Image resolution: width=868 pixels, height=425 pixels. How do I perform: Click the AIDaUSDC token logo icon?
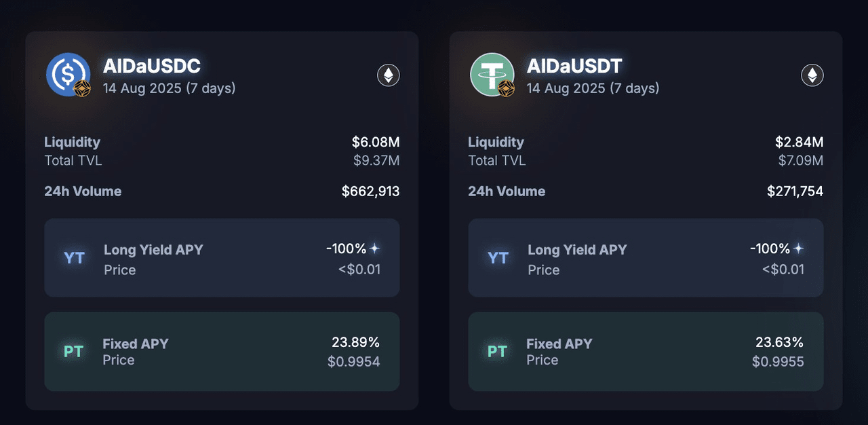[x=68, y=75]
